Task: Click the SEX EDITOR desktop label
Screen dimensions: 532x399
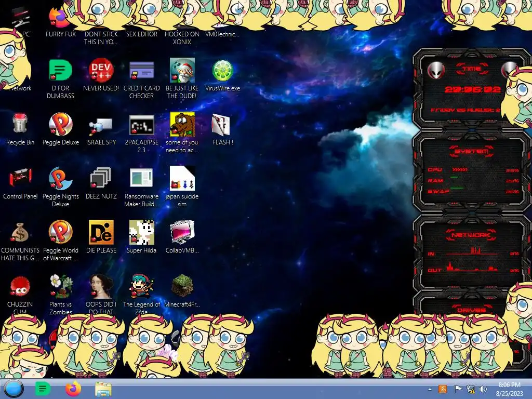Action: (141, 34)
